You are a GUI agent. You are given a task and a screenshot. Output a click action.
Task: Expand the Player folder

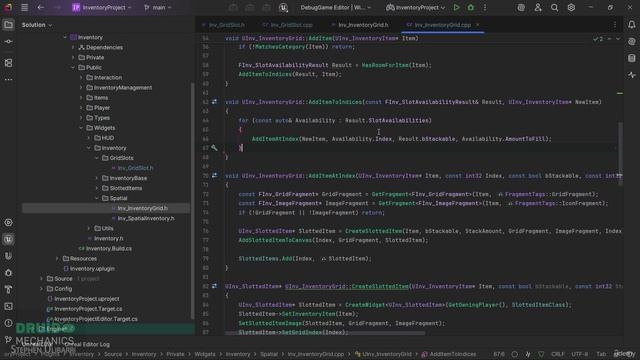point(81,108)
